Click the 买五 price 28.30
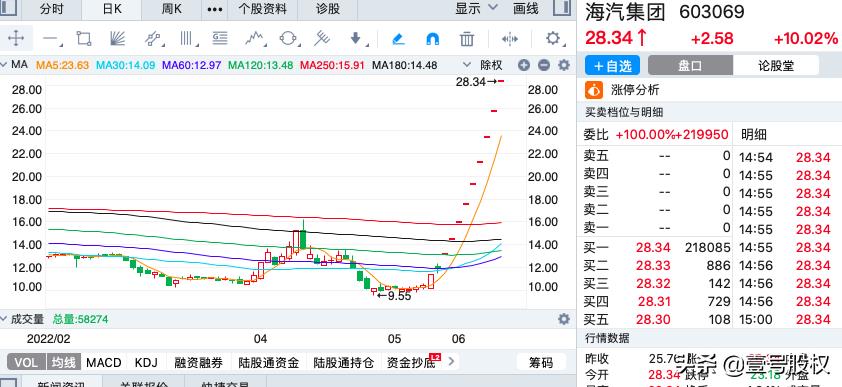 tap(654, 320)
